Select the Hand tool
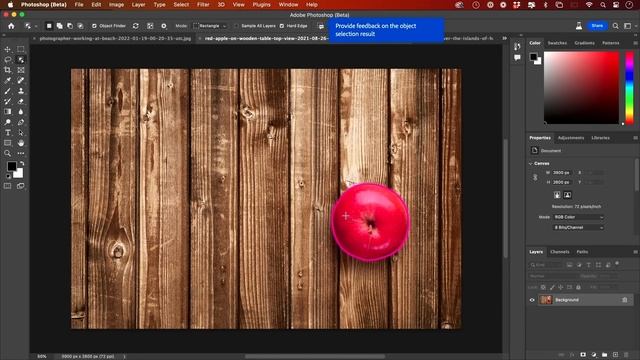This screenshot has width=640, height=360. point(21,143)
